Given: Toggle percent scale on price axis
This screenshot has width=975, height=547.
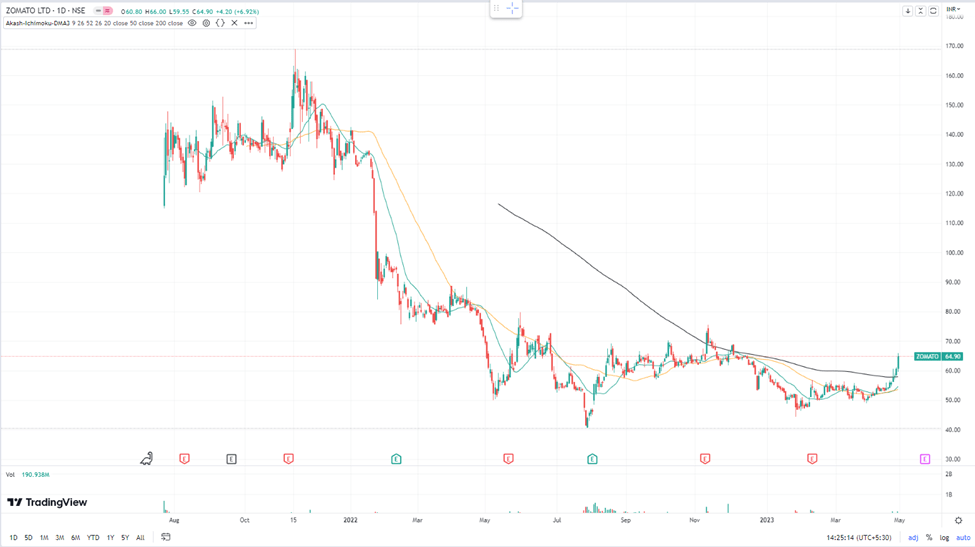Looking at the screenshot, I should [x=929, y=538].
